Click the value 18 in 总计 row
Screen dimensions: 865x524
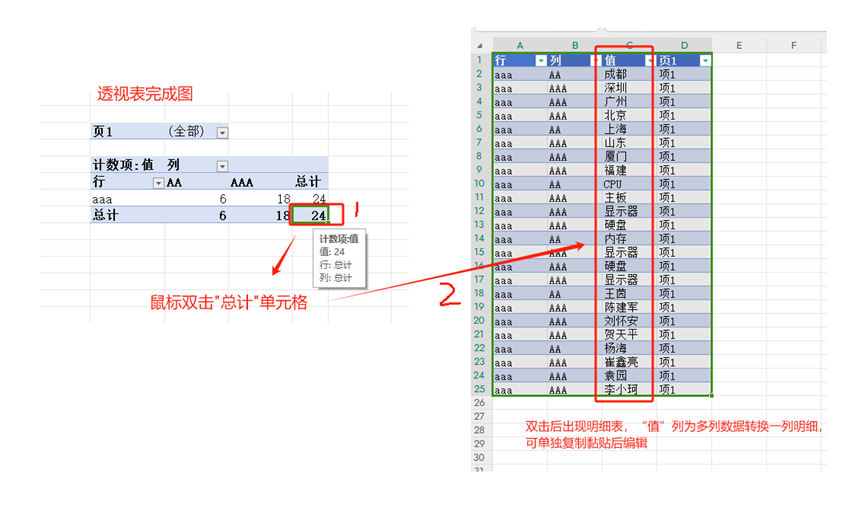click(x=282, y=215)
